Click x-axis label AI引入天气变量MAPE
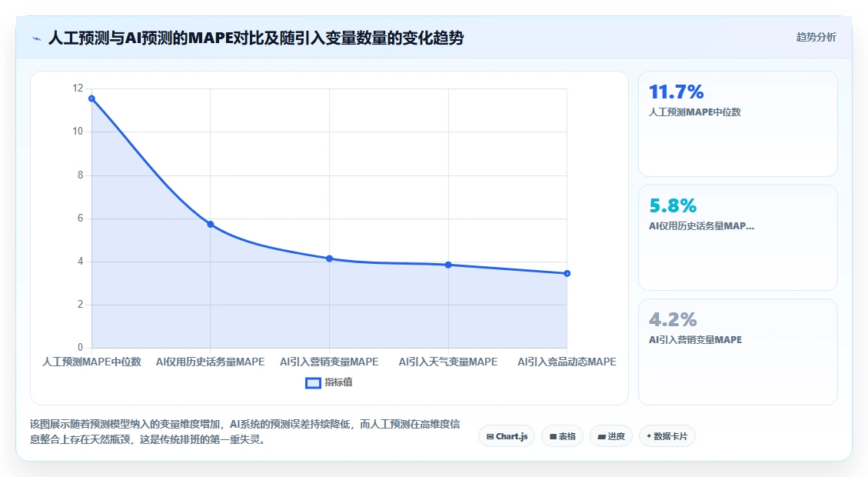Screen dimensions: 868x477 [x=448, y=362]
